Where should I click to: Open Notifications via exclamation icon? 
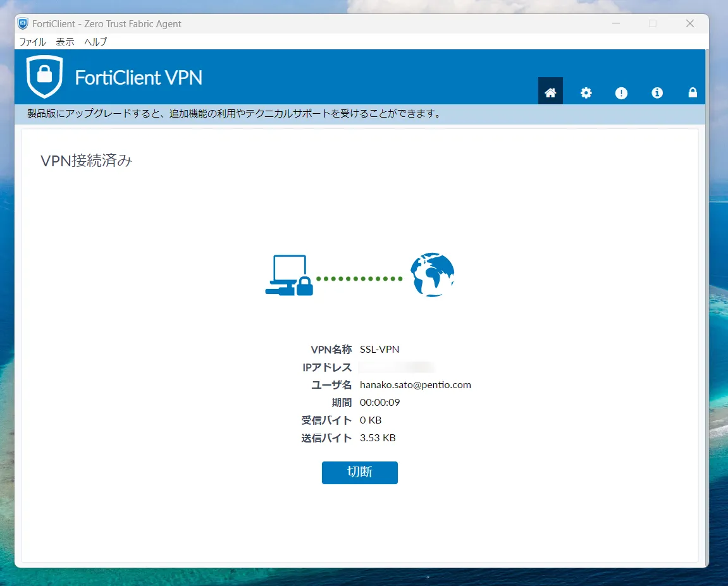[x=621, y=93]
